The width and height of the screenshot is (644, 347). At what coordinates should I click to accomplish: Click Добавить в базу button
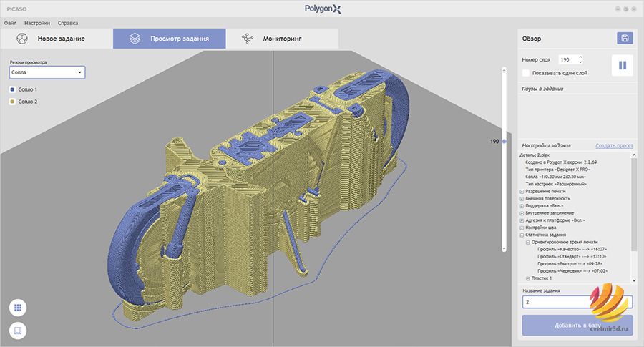coord(577,326)
